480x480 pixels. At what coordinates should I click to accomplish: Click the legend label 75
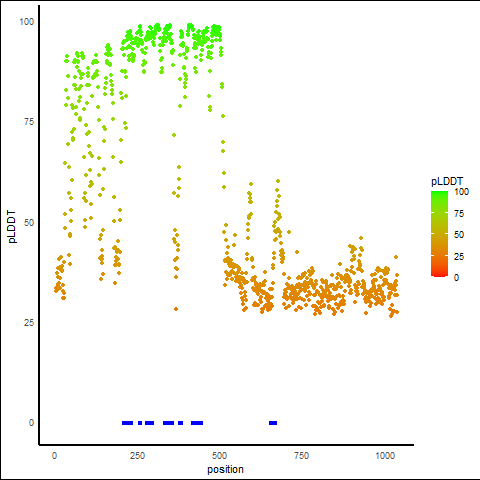click(x=459, y=214)
